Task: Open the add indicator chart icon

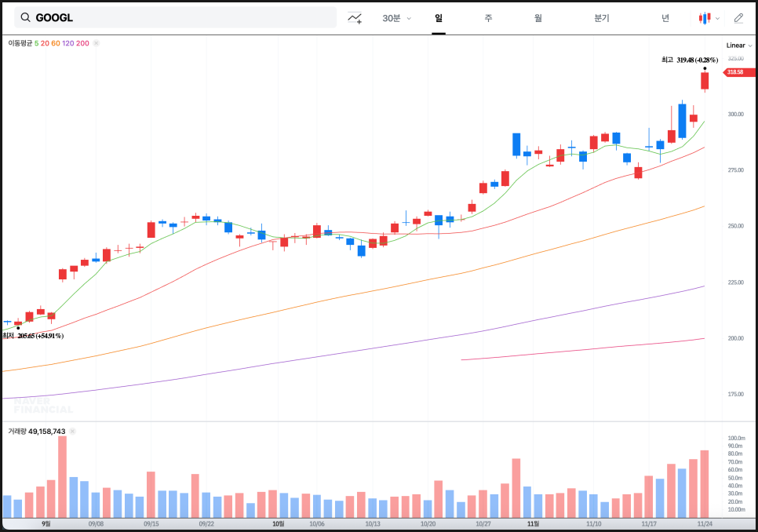Action: pos(355,18)
